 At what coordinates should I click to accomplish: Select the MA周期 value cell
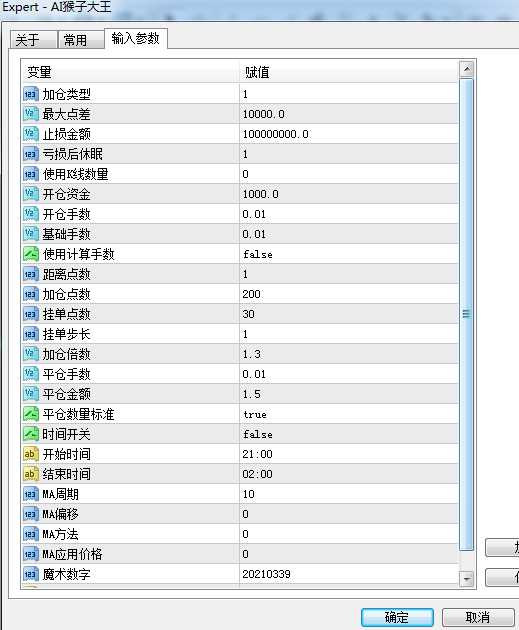[348, 494]
